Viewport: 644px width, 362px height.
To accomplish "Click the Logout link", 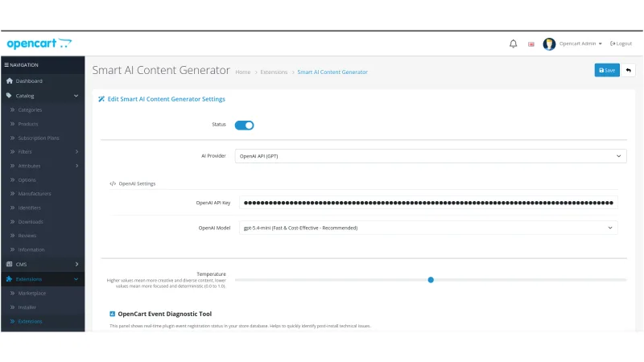I will point(621,43).
